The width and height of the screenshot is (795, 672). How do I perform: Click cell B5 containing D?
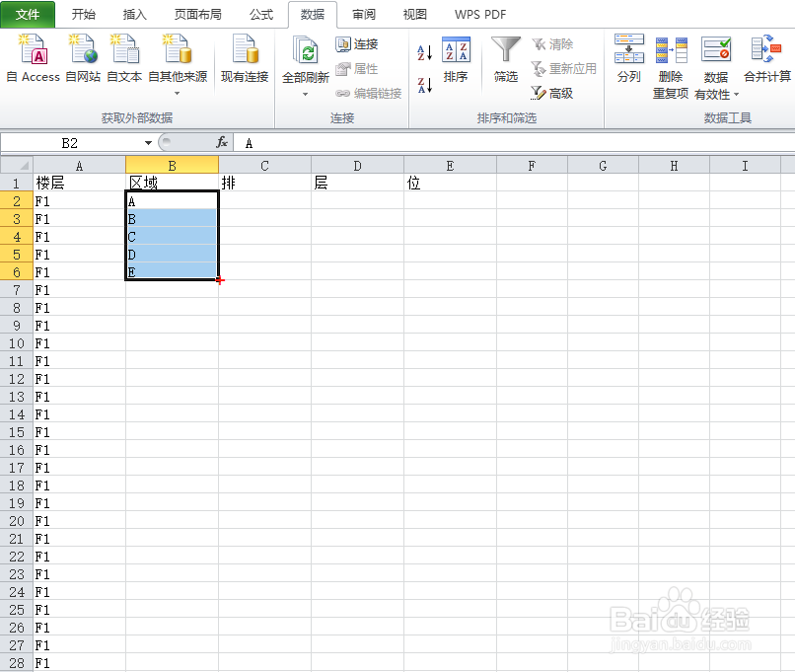coord(173,254)
